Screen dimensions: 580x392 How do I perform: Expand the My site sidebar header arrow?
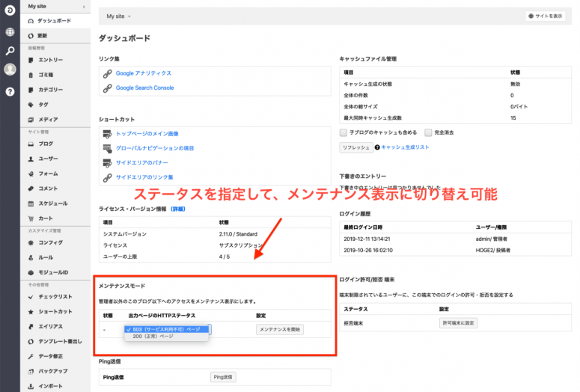point(84,7)
